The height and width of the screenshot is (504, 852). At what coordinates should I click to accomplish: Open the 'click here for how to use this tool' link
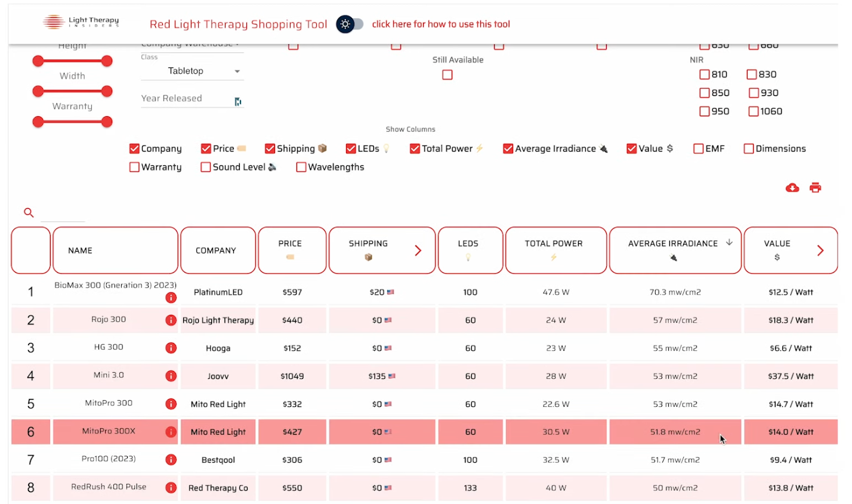441,24
